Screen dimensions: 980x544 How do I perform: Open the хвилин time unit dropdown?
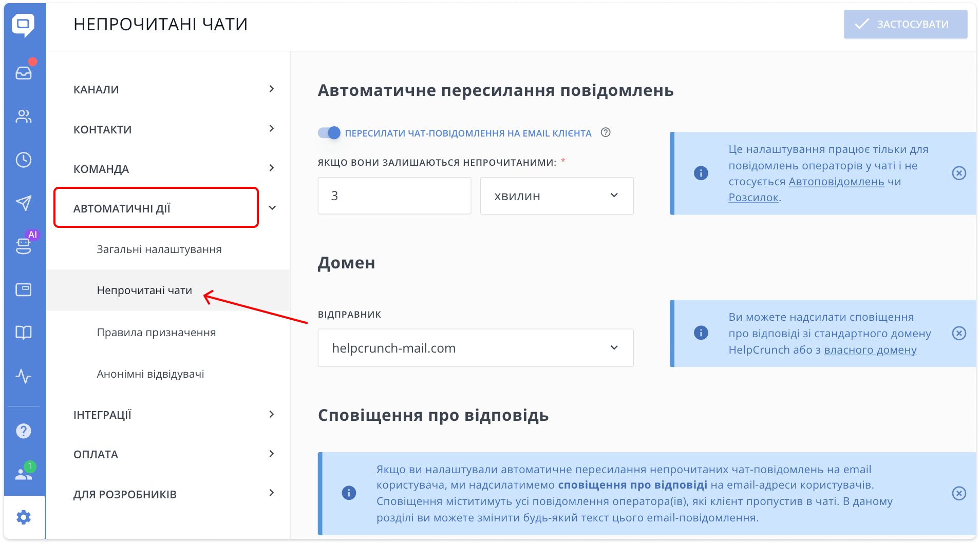click(556, 196)
